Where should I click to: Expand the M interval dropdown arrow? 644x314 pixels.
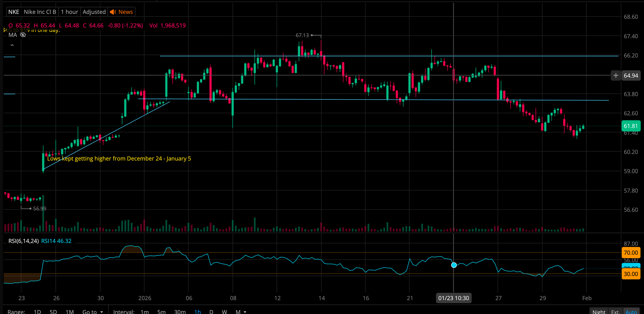(245, 312)
